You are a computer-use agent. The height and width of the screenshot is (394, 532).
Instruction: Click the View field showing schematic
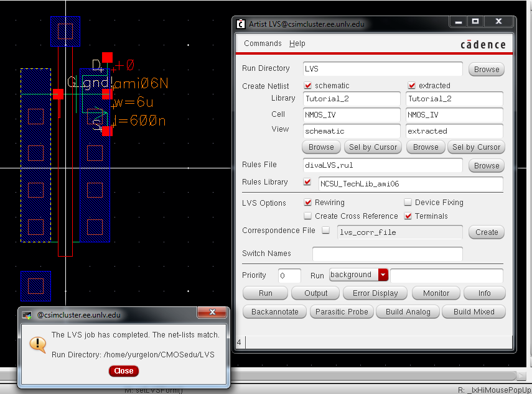pos(352,131)
